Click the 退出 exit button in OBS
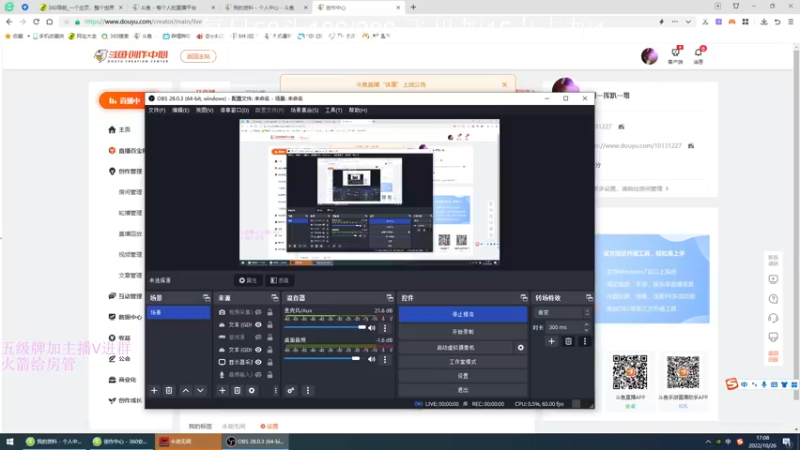Image resolution: width=800 pixels, height=450 pixels. pyautogui.click(x=463, y=390)
